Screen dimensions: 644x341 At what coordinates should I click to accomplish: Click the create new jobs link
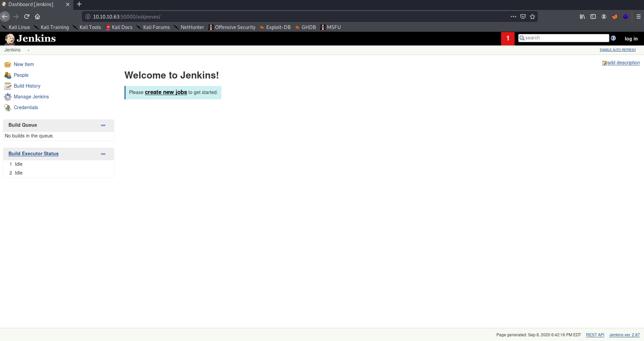point(165,92)
